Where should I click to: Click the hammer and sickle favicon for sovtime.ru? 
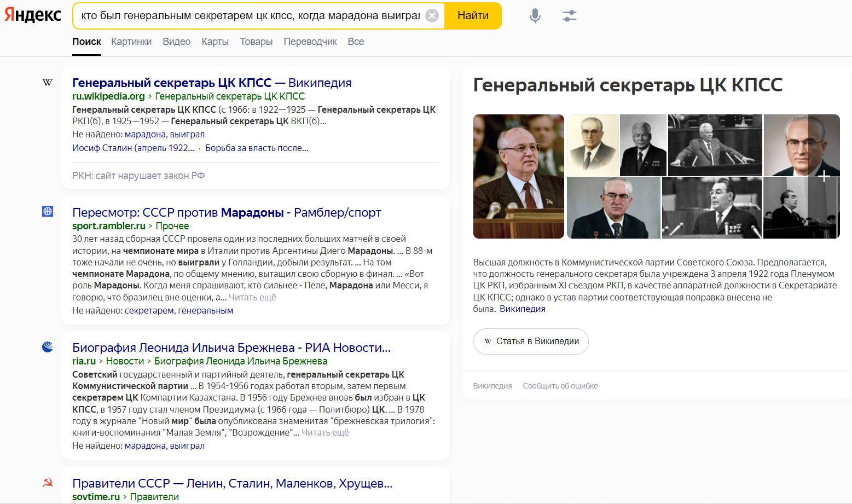click(x=48, y=483)
